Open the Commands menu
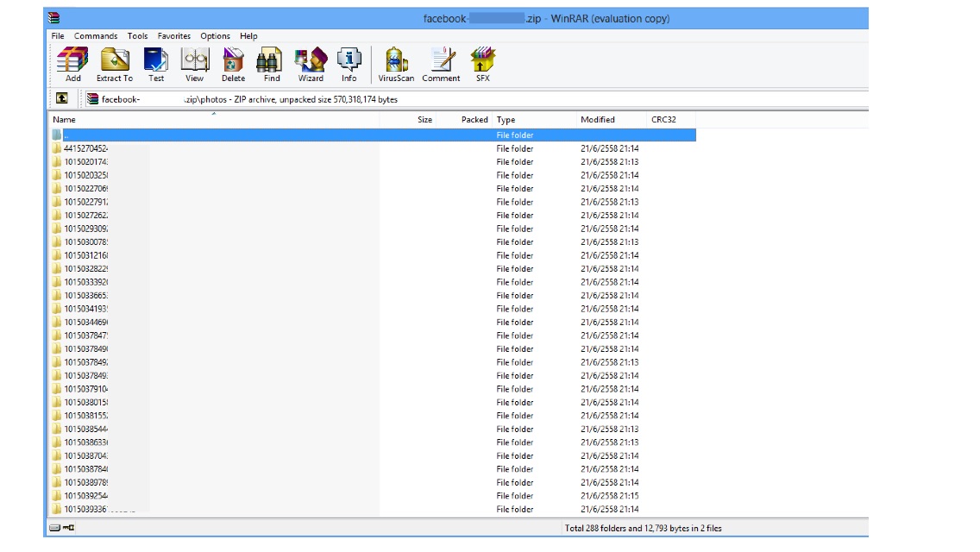980x552 pixels. coord(96,35)
